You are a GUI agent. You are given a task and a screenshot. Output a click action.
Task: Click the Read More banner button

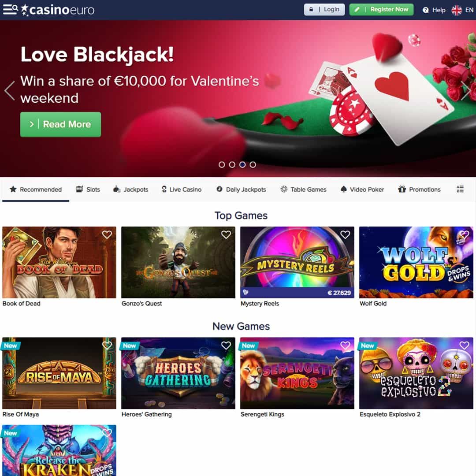(x=60, y=124)
